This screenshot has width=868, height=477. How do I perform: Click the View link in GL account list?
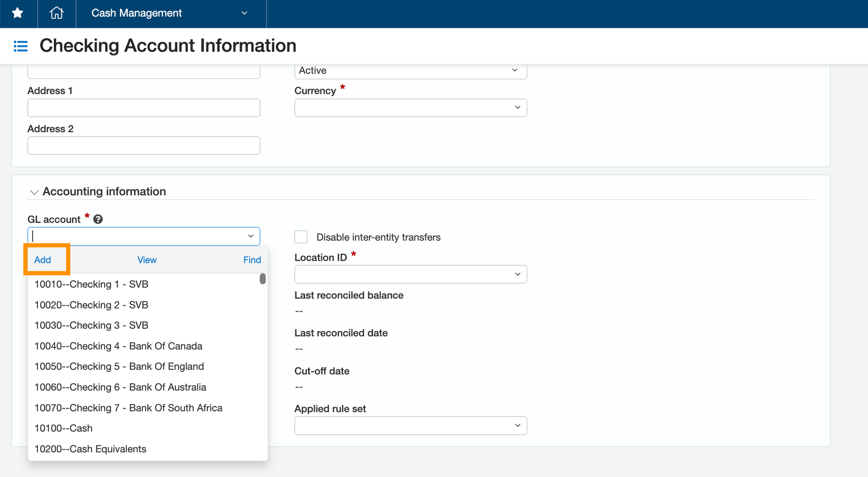pyautogui.click(x=147, y=260)
